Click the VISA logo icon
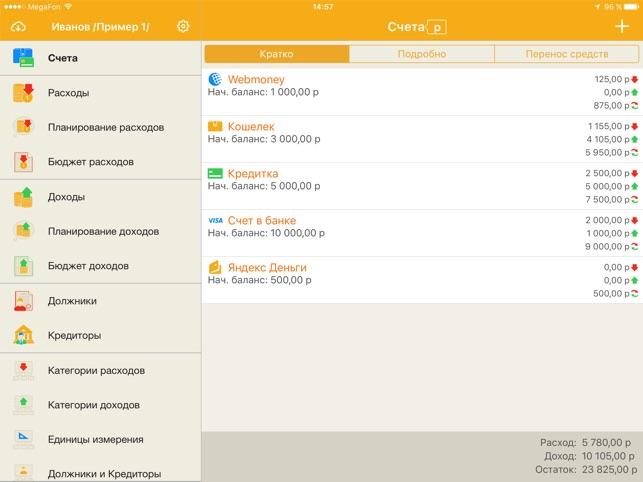This screenshot has height=482, width=643. (215, 220)
